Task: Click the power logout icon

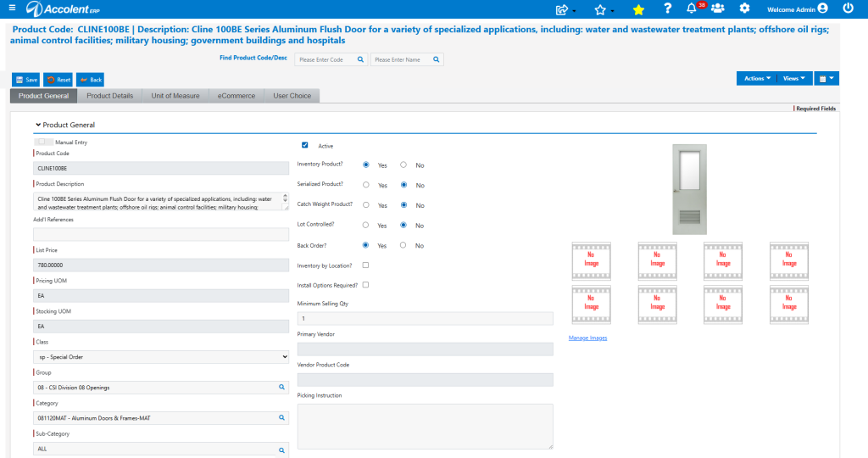Action: (x=848, y=8)
